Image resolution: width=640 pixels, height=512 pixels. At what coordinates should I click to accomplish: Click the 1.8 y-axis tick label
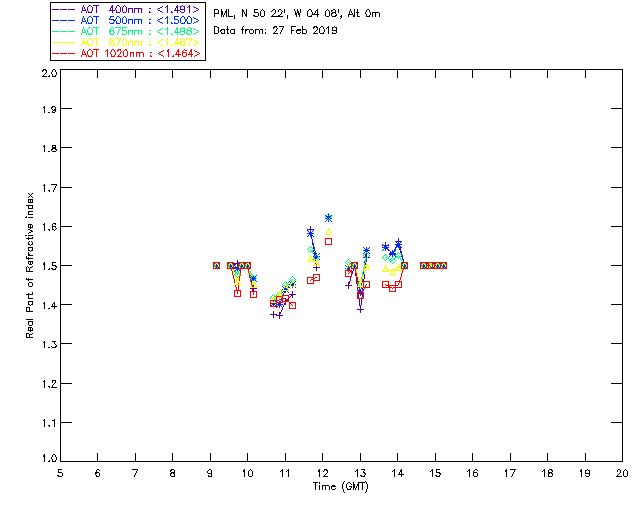[49, 148]
